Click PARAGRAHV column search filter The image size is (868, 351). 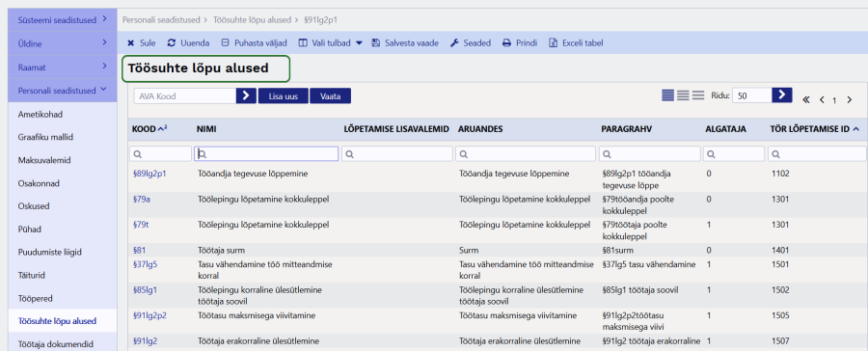650,154
